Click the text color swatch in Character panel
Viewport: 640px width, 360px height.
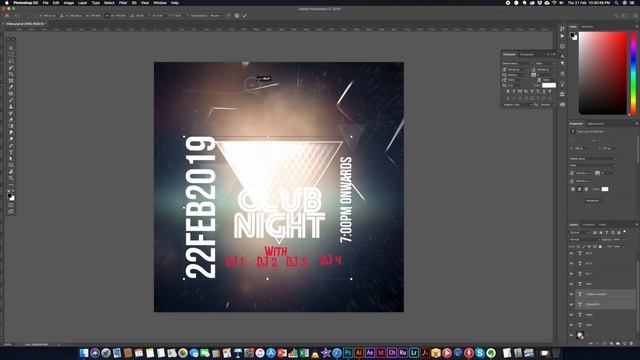click(x=549, y=85)
